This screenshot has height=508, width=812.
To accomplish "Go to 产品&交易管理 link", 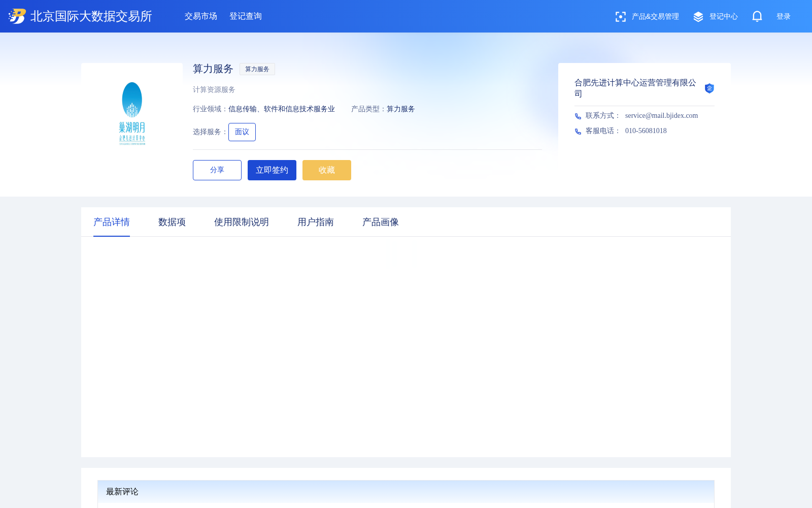I will pyautogui.click(x=655, y=17).
